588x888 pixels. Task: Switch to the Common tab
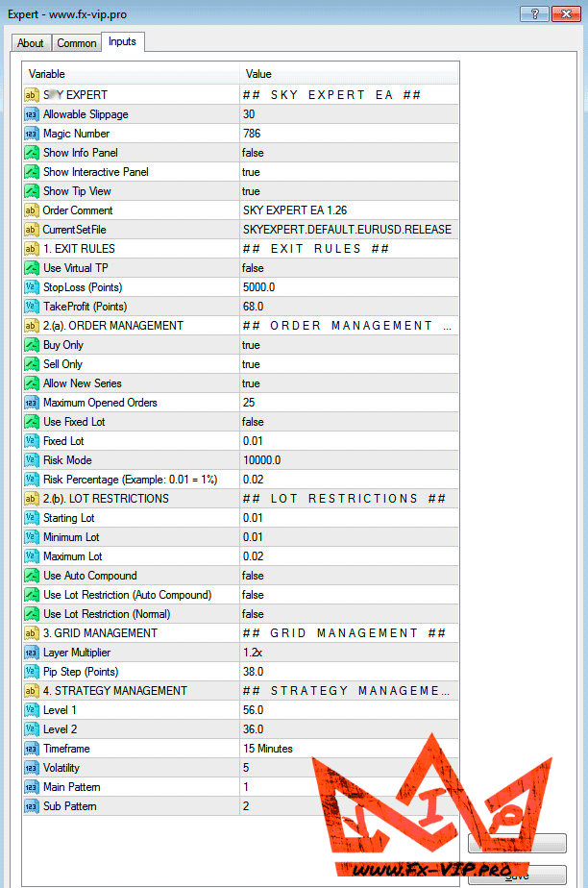click(x=76, y=43)
